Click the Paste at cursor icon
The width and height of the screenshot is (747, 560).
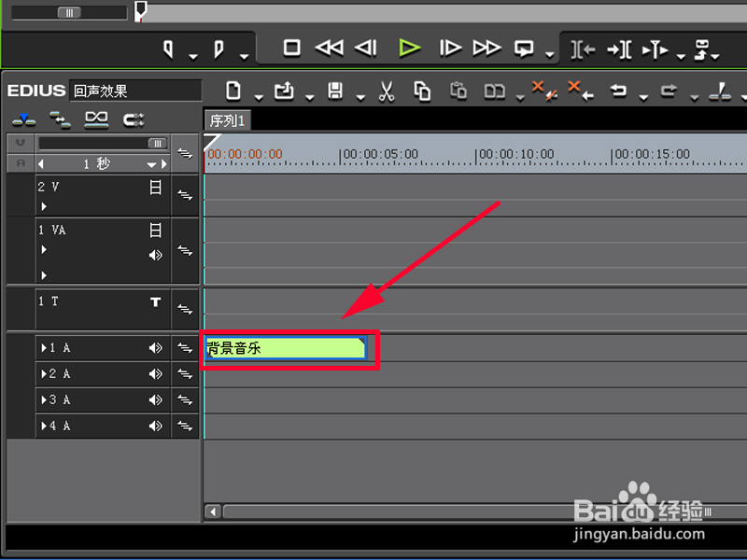(458, 91)
